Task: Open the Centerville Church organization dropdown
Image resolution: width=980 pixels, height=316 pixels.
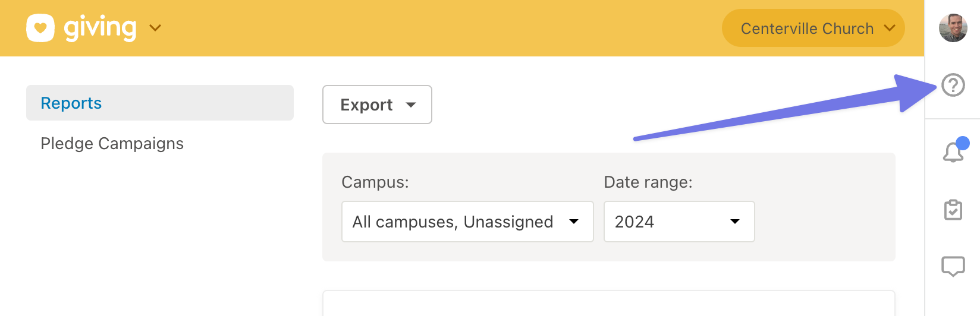Action: [x=813, y=28]
